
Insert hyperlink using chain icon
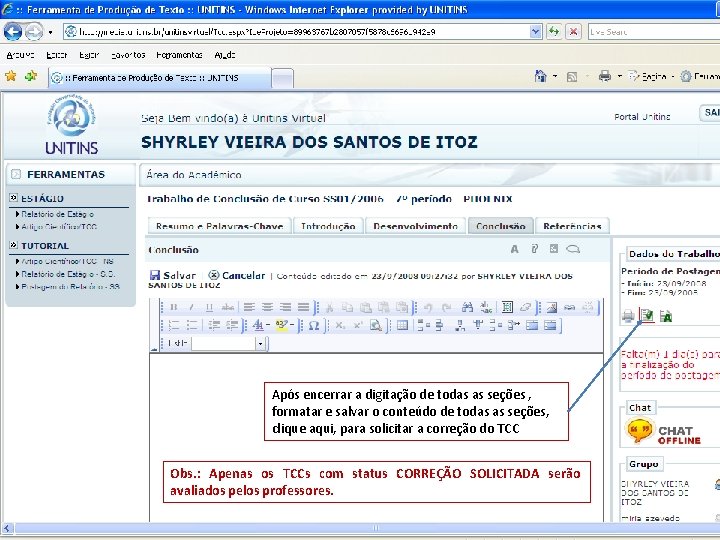569,307
